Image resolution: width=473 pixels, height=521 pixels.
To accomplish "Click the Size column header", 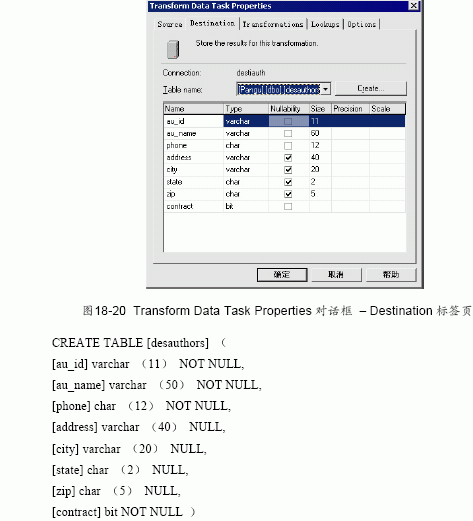I will pos(320,109).
